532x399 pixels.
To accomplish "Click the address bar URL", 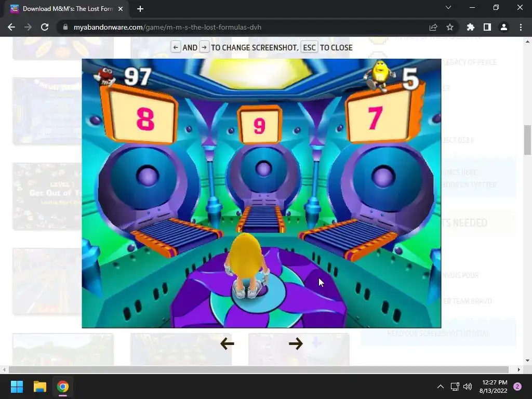I will coord(168,27).
